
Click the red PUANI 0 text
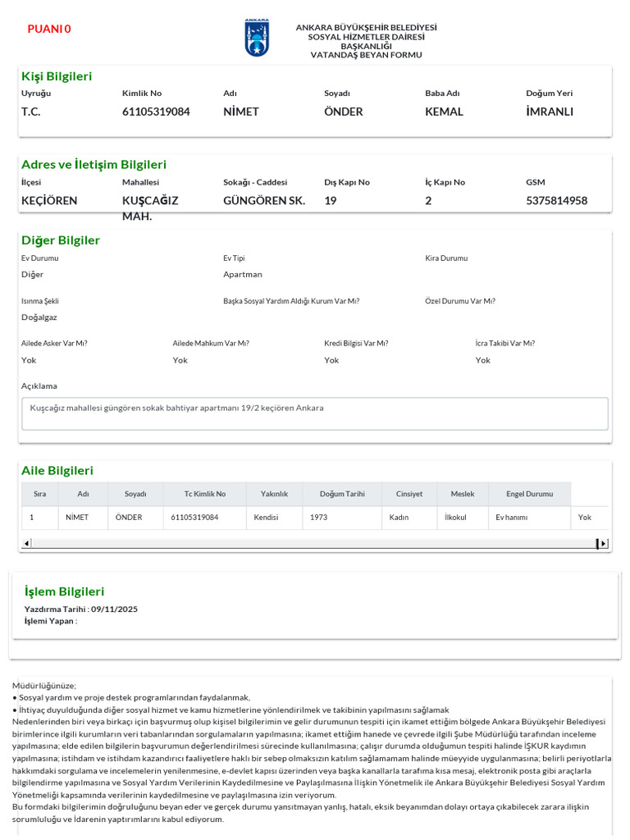tap(49, 29)
